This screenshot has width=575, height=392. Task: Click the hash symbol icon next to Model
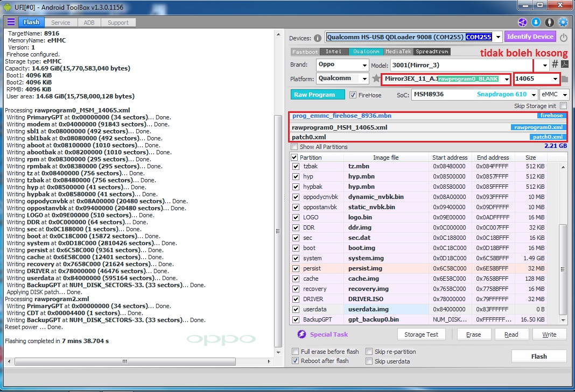(555, 64)
